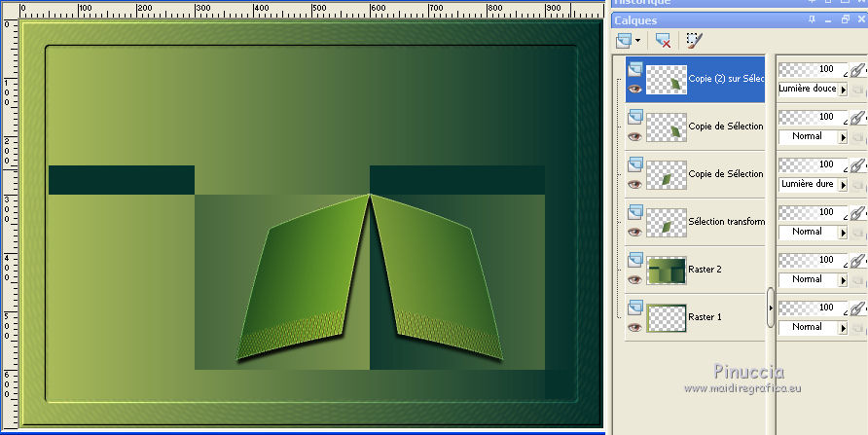Click the restore button of Calques palette

(846, 19)
